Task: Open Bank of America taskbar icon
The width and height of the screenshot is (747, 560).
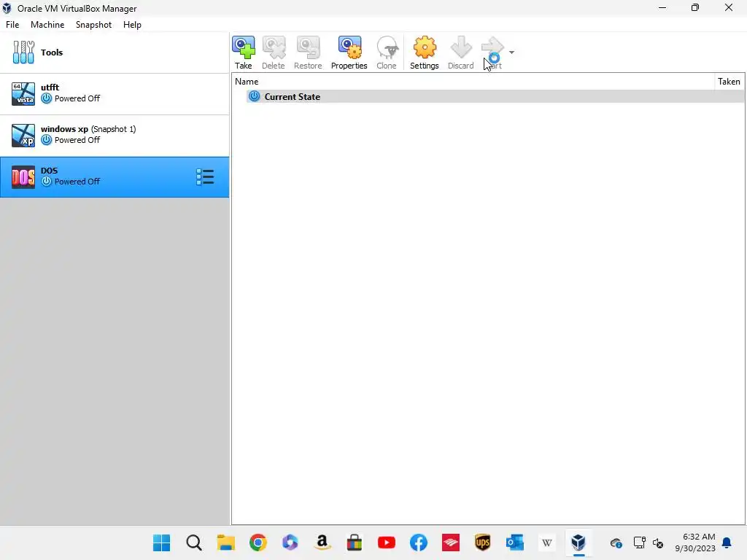Action: click(451, 542)
